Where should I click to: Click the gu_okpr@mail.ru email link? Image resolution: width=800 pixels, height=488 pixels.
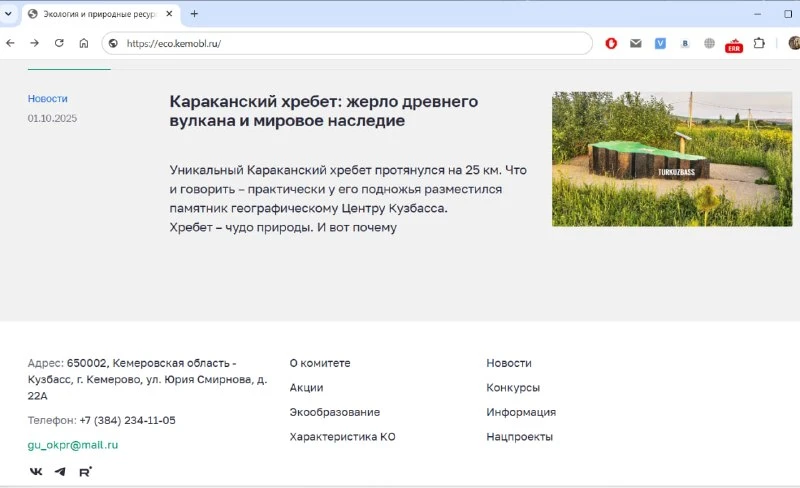pyautogui.click(x=72, y=445)
